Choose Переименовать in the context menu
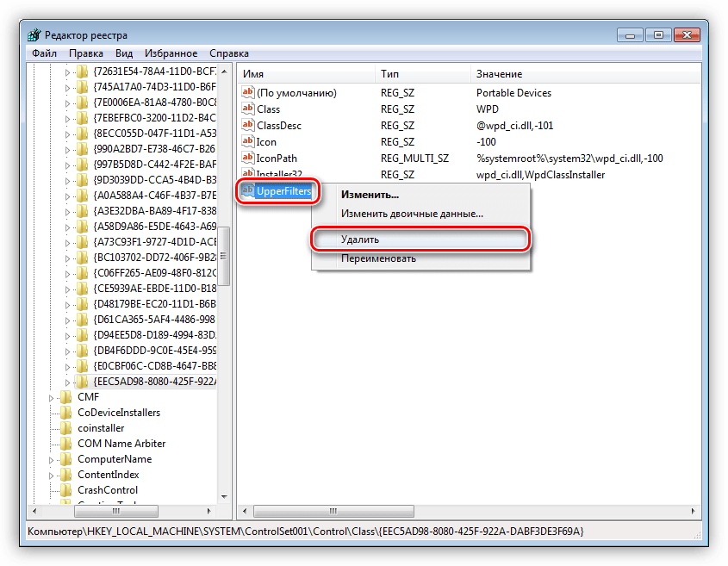The image size is (728, 566). tap(378, 258)
